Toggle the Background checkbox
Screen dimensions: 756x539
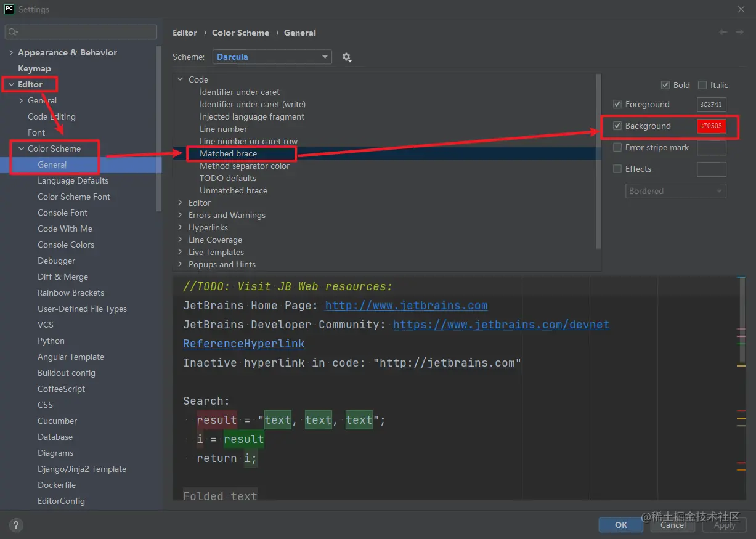(617, 126)
